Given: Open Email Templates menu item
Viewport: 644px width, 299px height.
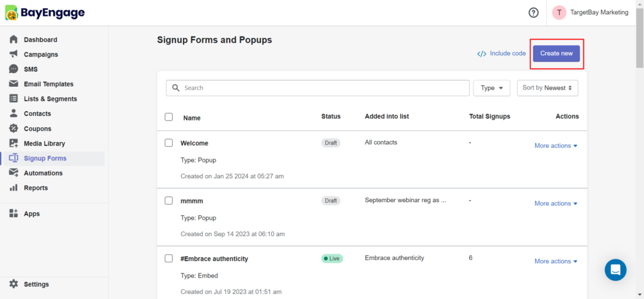Looking at the screenshot, I should pyautogui.click(x=48, y=84).
